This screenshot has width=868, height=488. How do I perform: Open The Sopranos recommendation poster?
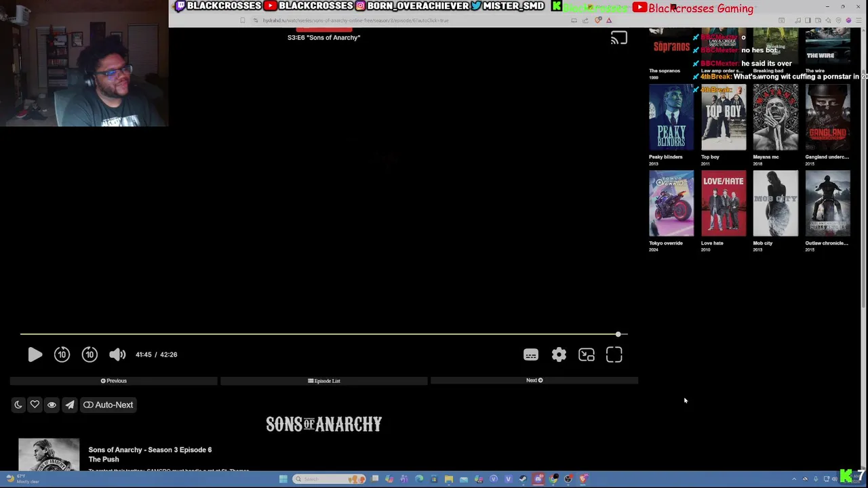tap(671, 47)
